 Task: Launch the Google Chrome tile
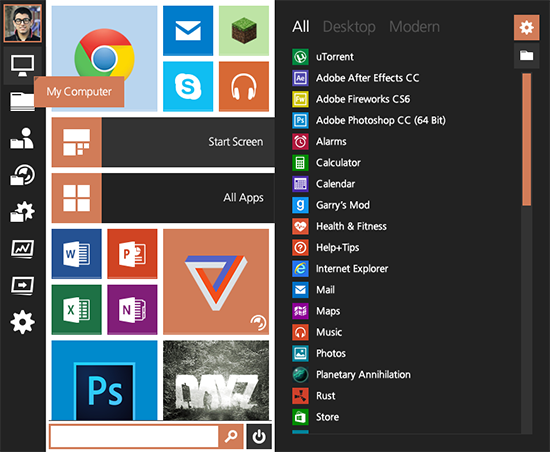coord(104,59)
